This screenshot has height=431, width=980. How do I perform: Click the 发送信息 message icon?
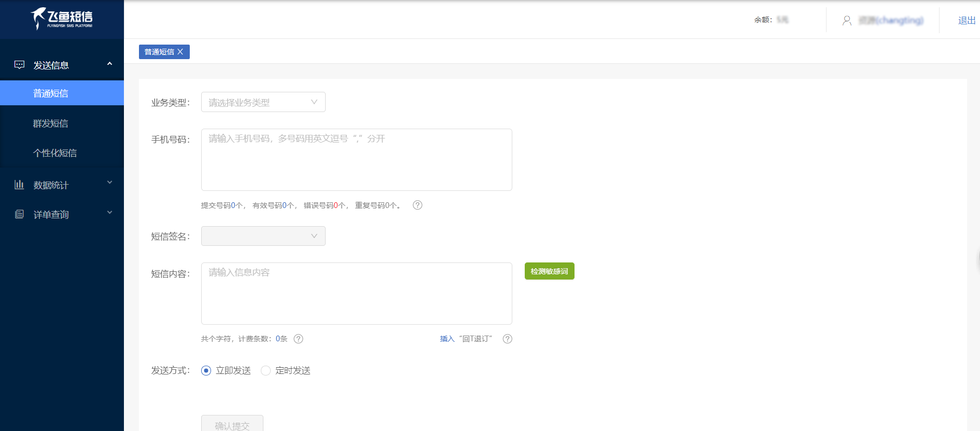pyautogui.click(x=19, y=65)
